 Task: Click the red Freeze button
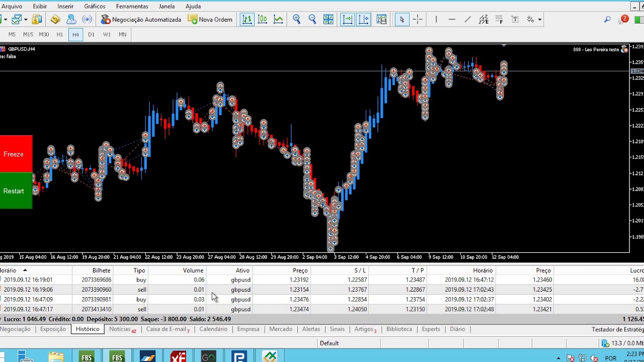(x=16, y=154)
